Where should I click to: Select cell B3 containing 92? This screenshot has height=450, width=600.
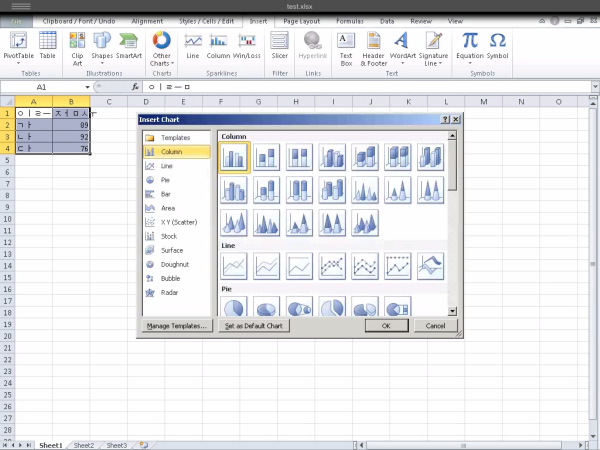pos(72,137)
